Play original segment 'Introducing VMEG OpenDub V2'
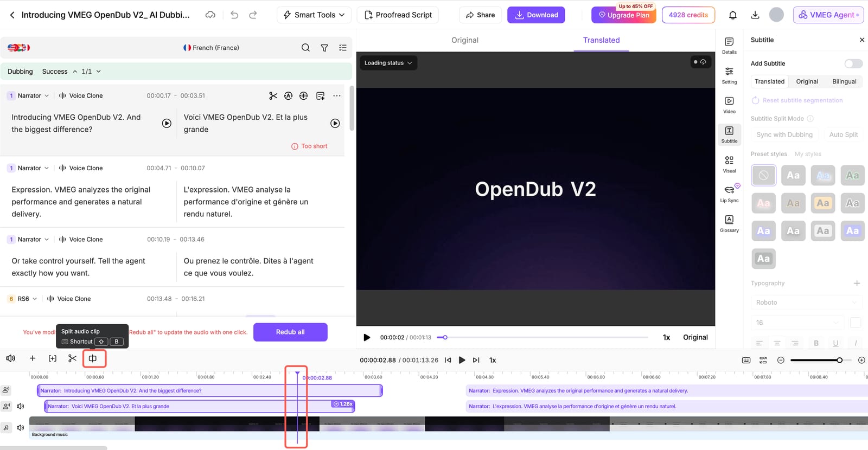Screen dimensions: 868x450 [167, 124]
